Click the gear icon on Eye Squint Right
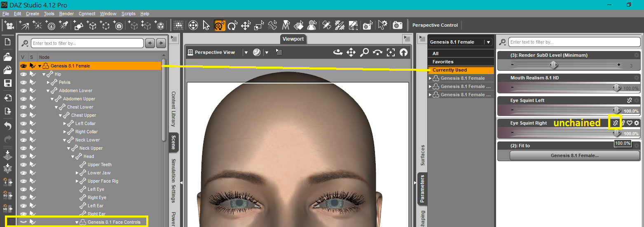The height and width of the screenshot is (227, 644). [x=637, y=123]
